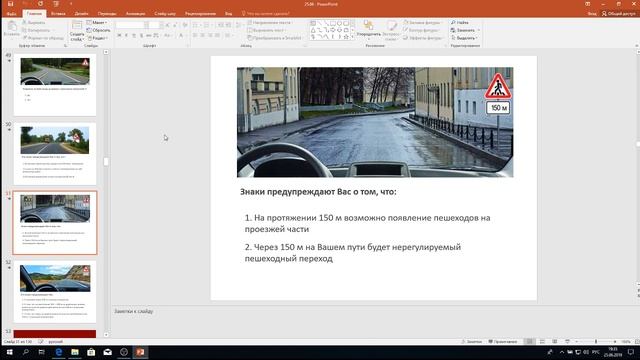
Task: Select slide 49 thumbnail with forest road
Action: coord(55,85)
